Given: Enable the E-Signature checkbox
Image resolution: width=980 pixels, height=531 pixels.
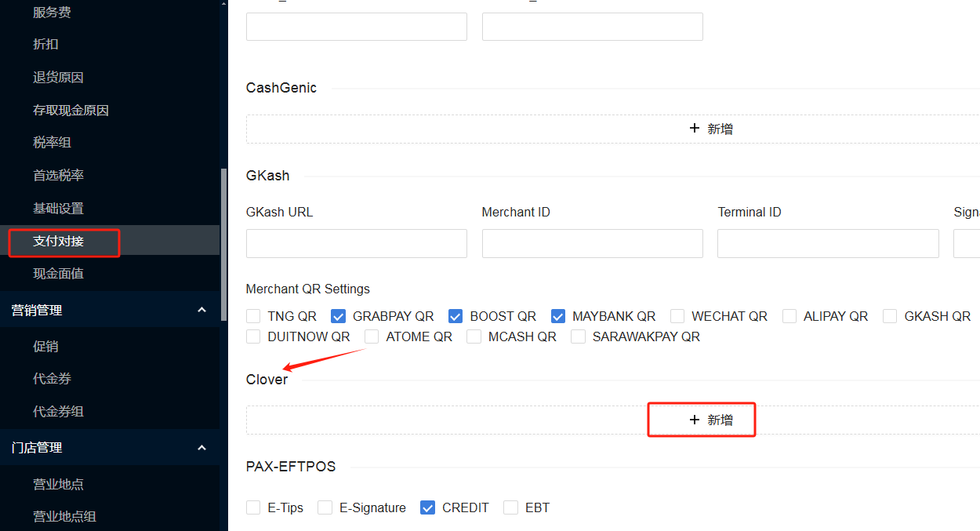Looking at the screenshot, I should click(x=325, y=507).
